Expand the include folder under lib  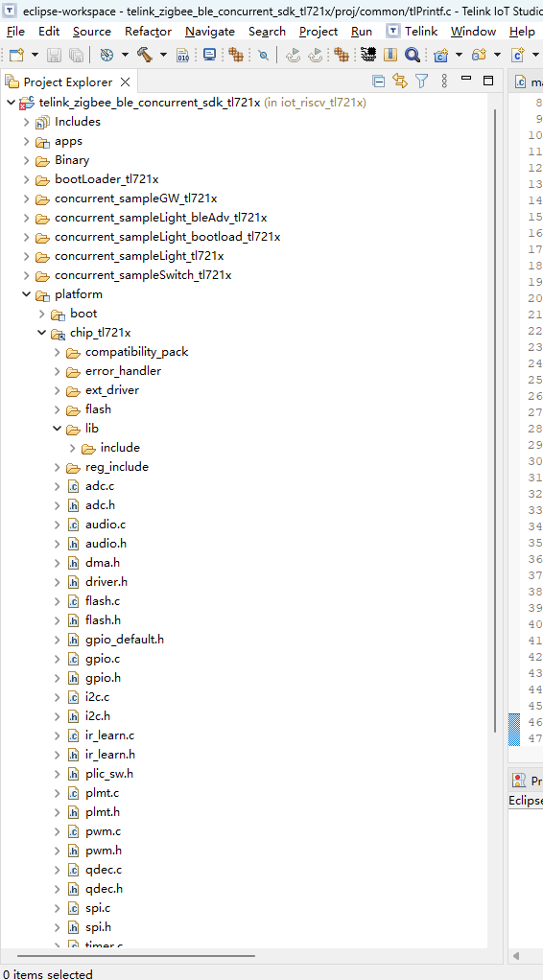pyautogui.click(x=73, y=448)
